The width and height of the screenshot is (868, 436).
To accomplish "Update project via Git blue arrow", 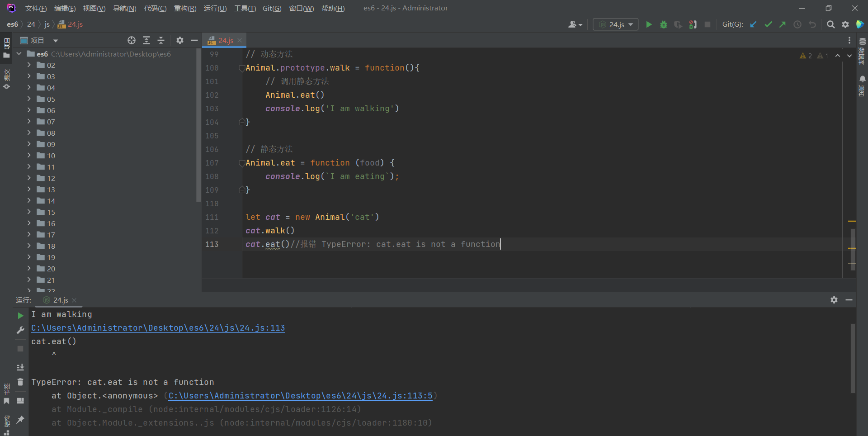I will tap(753, 24).
